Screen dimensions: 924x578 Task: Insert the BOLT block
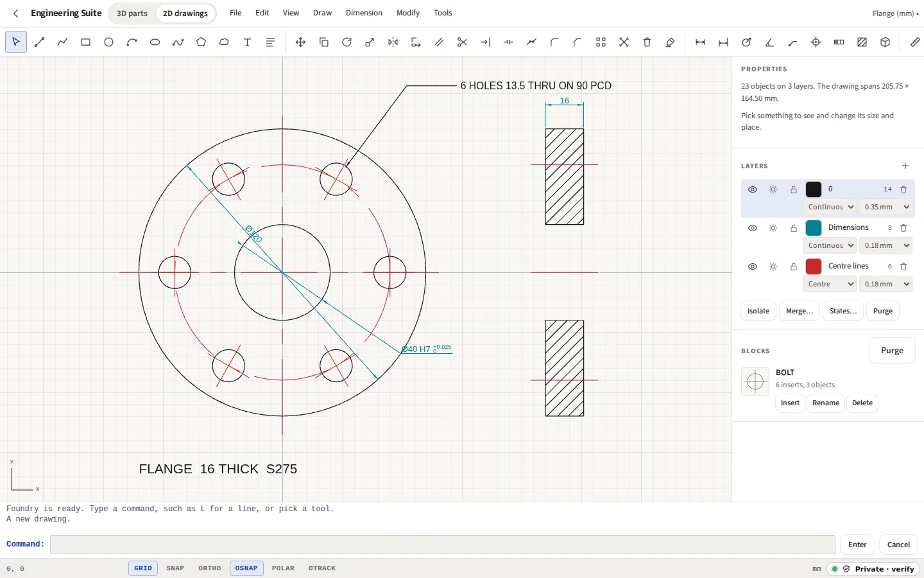coord(790,403)
